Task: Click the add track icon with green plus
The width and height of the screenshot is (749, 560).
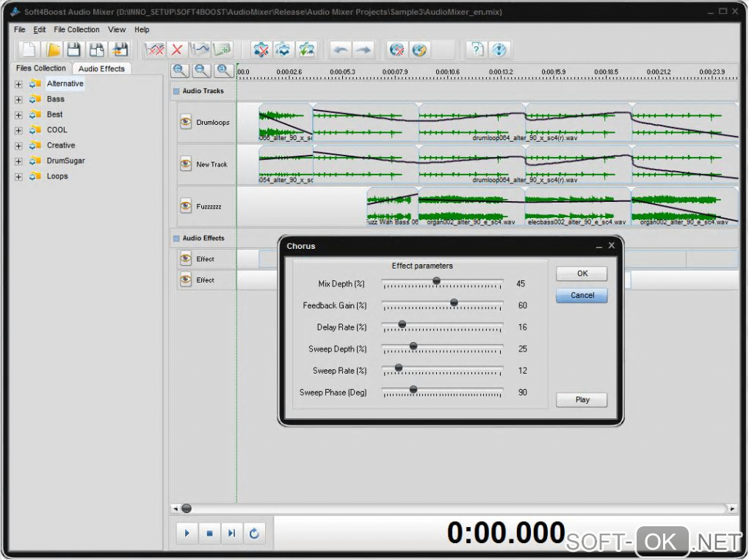Action: click(222, 50)
